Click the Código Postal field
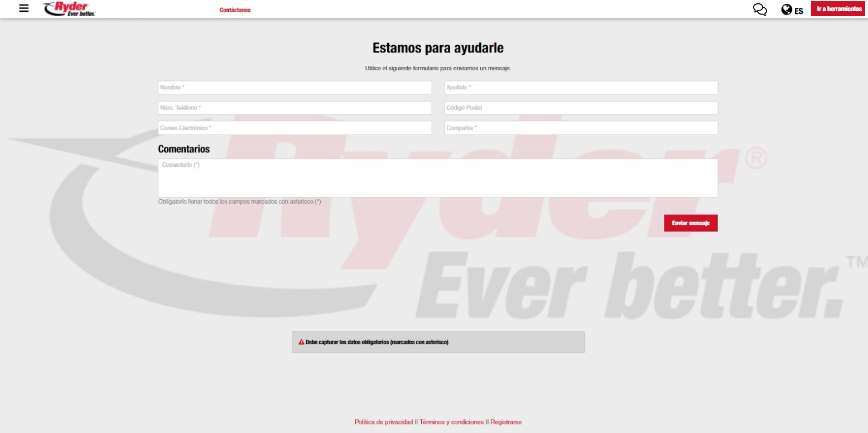 581,108
